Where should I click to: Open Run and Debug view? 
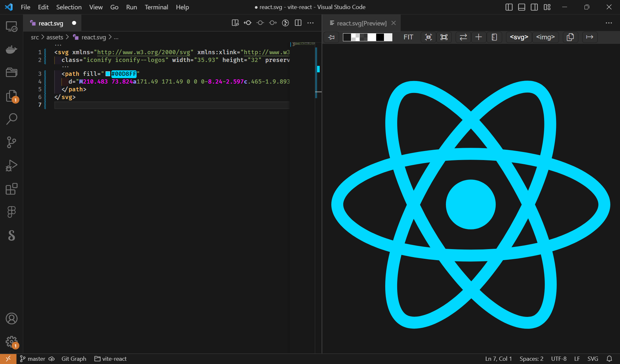coord(12,165)
